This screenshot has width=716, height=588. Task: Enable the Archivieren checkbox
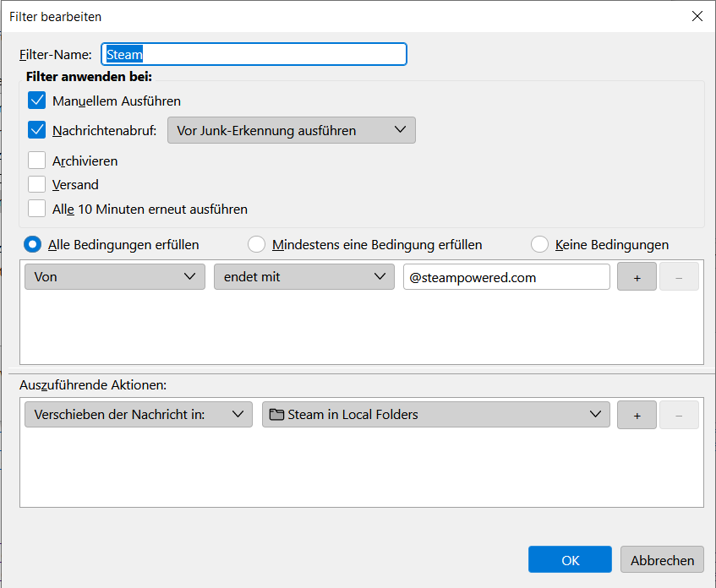pyautogui.click(x=36, y=161)
